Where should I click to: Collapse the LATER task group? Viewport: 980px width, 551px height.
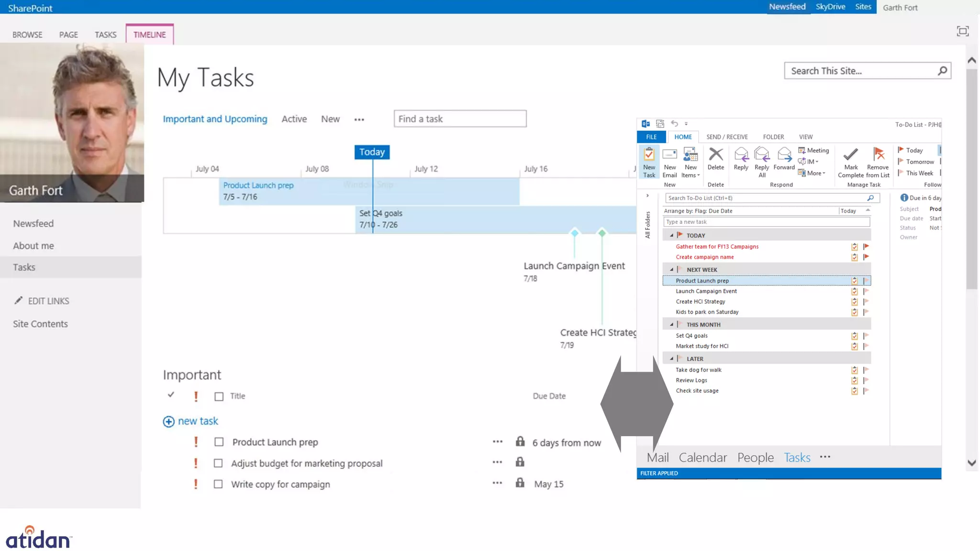pos(671,359)
